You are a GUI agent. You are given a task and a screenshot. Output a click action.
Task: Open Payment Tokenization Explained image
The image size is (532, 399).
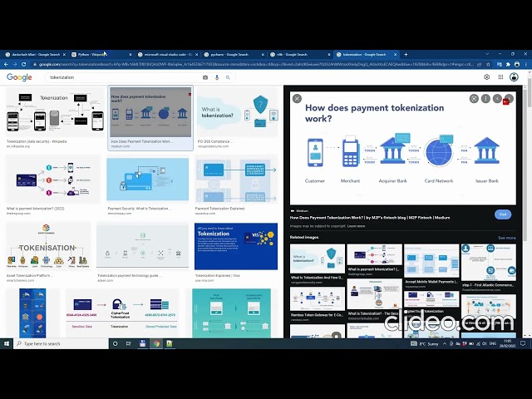(x=236, y=180)
